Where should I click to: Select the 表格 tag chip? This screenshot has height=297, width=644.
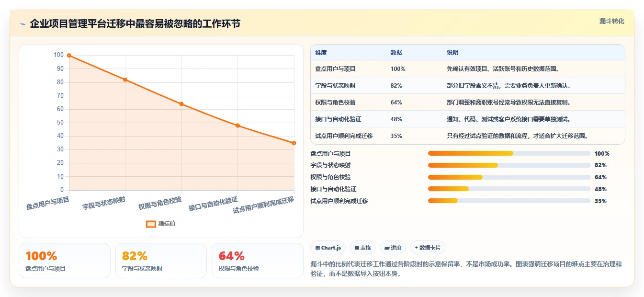click(x=363, y=248)
